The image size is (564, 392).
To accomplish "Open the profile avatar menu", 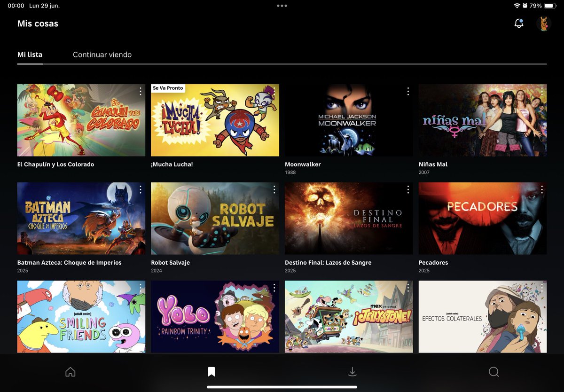I will (544, 24).
